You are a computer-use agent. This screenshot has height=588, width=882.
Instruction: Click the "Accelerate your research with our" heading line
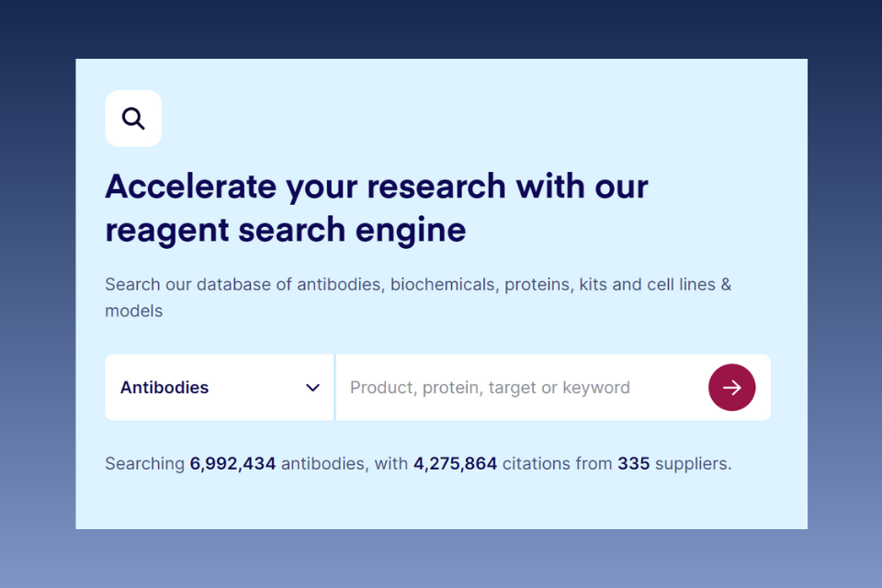[377, 187]
